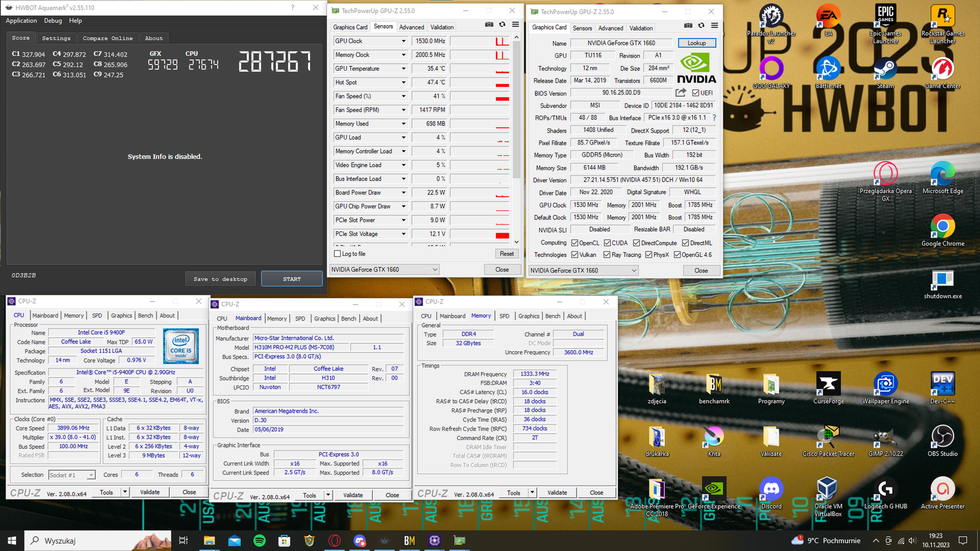Open Steam desktop shortcut
This screenshot has height=551, width=980.
(x=885, y=72)
